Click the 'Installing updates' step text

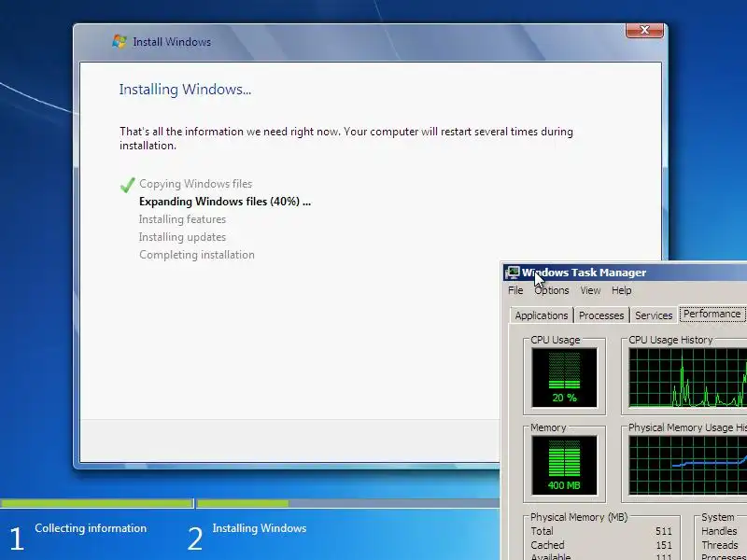pos(182,237)
